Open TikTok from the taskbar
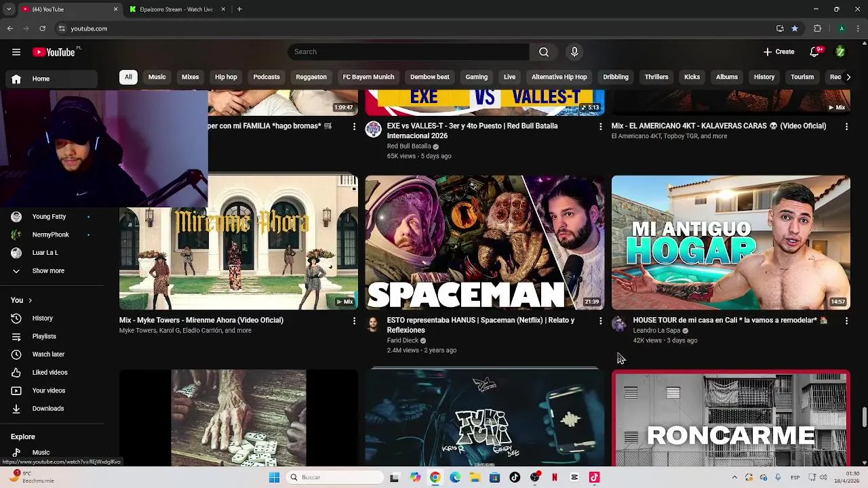This screenshot has width=868, height=488. pos(515,477)
